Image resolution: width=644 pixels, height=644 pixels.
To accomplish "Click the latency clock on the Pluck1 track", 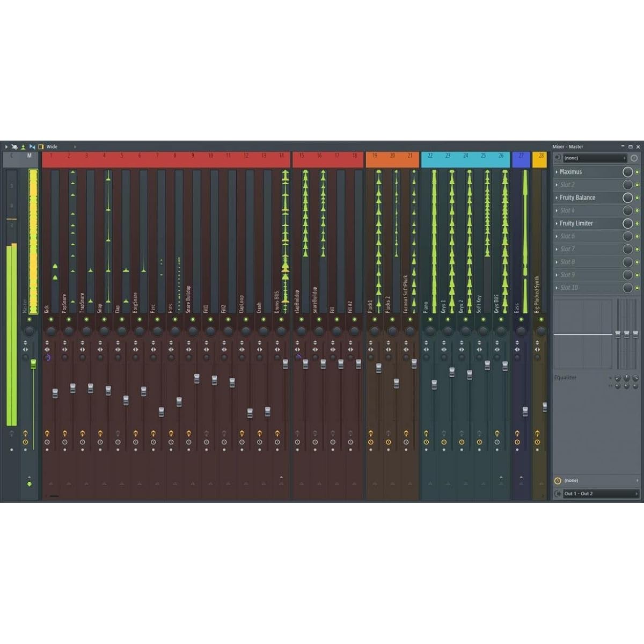I will [x=370, y=442].
